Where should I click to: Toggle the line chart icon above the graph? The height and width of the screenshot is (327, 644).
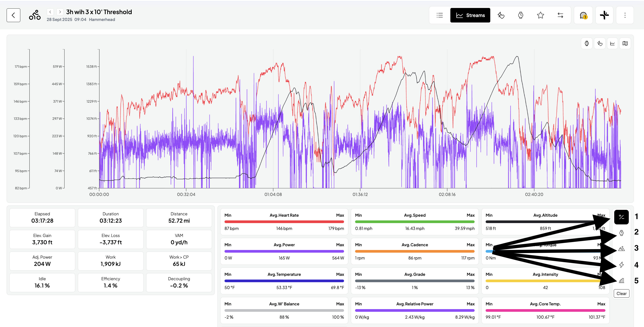[x=612, y=43]
